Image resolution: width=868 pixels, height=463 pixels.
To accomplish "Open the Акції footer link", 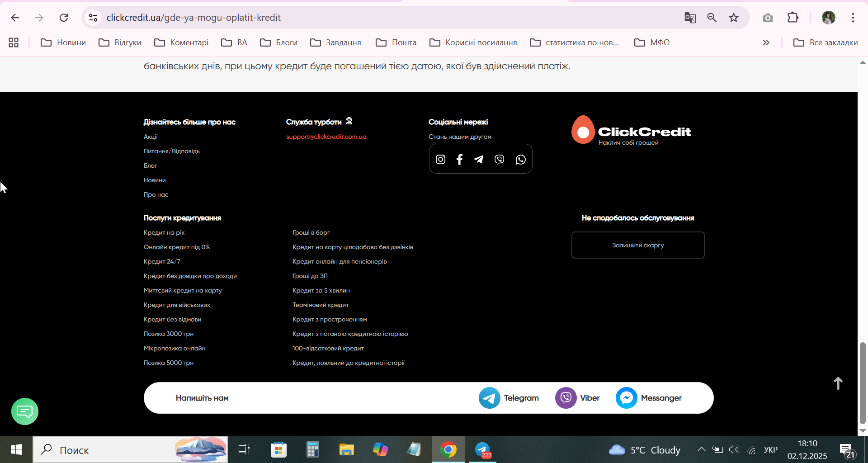I will pyautogui.click(x=151, y=137).
